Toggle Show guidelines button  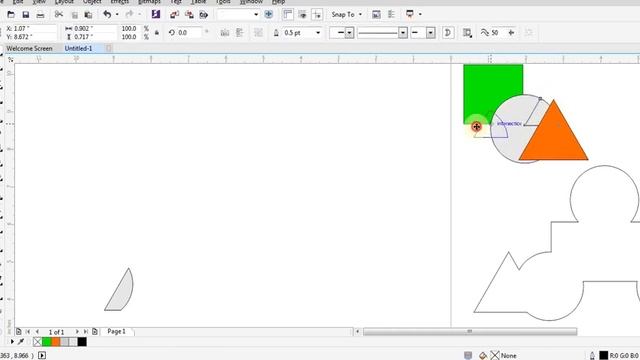[317, 14]
